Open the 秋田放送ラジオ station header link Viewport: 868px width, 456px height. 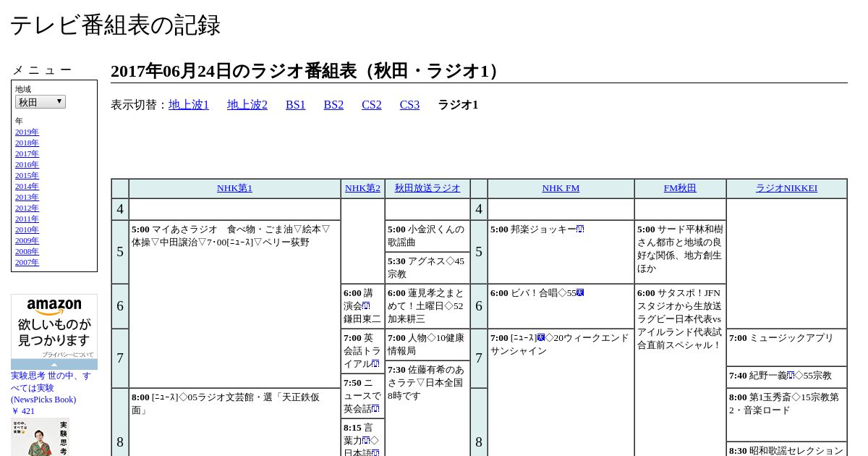click(427, 188)
